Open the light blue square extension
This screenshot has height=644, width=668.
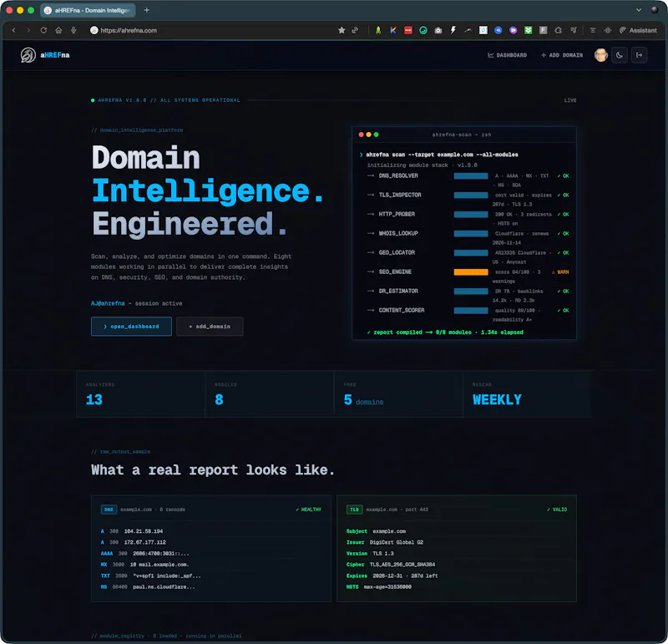tap(483, 30)
